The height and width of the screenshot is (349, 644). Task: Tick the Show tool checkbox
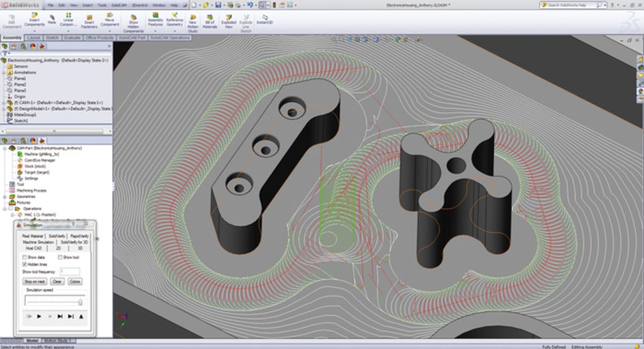[61, 258]
